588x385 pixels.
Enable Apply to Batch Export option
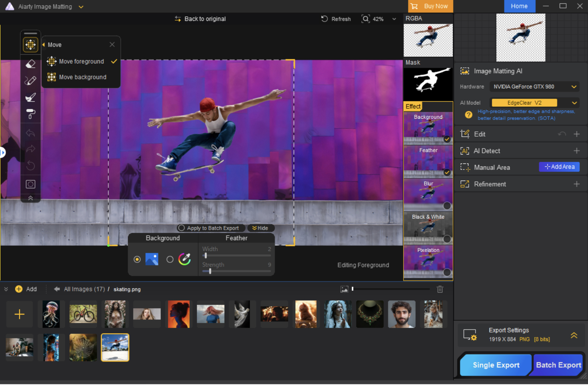[181, 228]
